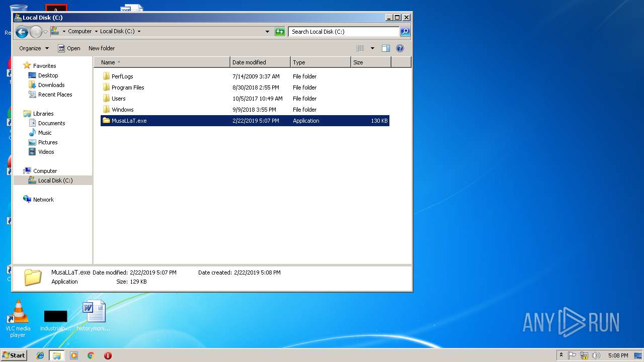Viewport: 644px width, 362px height.
Task: Open the address bar history dropdown
Action: pyautogui.click(x=267, y=32)
